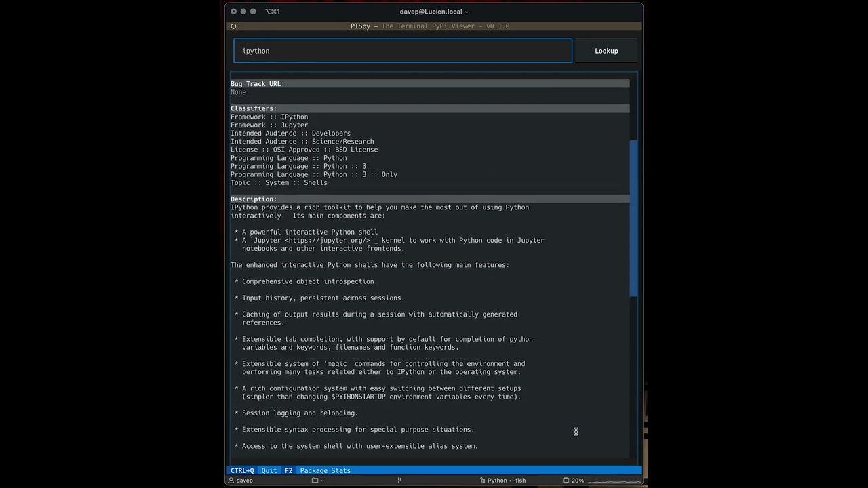
Task: Click the CTRL+Q key label in footer
Action: click(242, 470)
